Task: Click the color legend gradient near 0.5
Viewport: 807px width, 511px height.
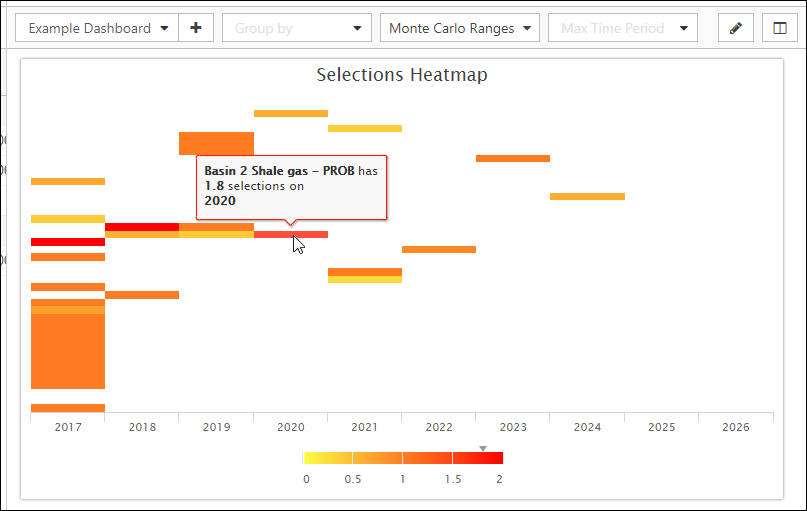Action: pyautogui.click(x=353, y=458)
